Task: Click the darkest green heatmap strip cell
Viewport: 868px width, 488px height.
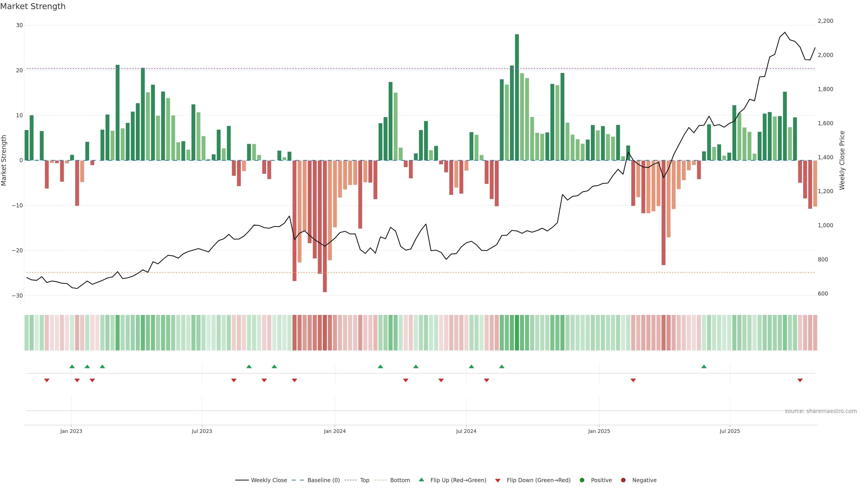Action: [x=517, y=333]
